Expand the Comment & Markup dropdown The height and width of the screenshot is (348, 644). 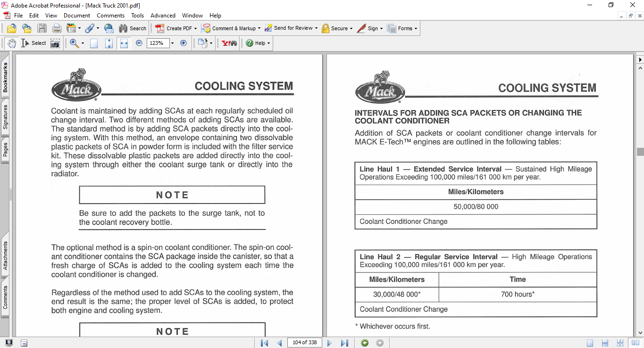259,28
